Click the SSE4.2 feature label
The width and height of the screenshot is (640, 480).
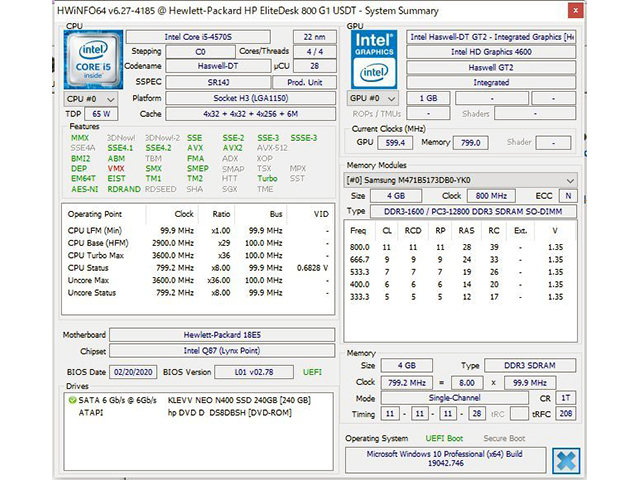158,148
